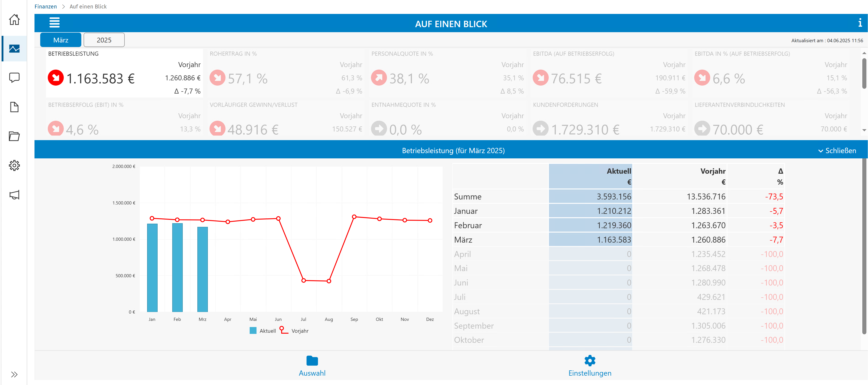Open the Einstellungen tab at the bottom
This screenshot has height=385, width=868.
pos(590,366)
